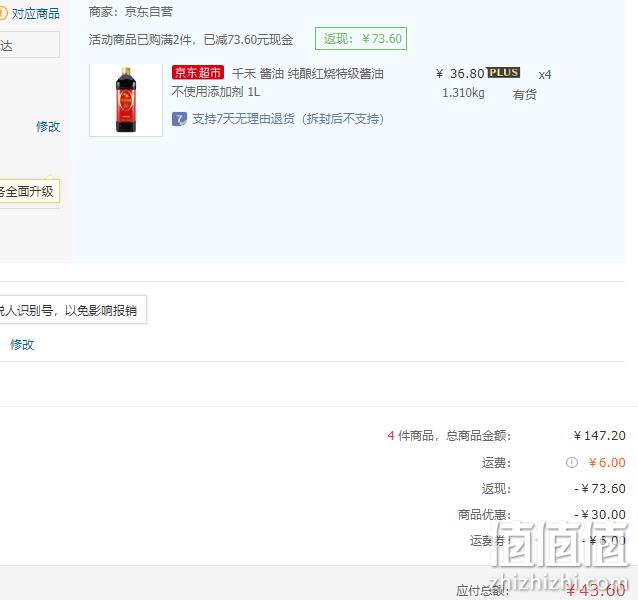Click the shipping fee info icon
This screenshot has width=638, height=600.
[572, 463]
